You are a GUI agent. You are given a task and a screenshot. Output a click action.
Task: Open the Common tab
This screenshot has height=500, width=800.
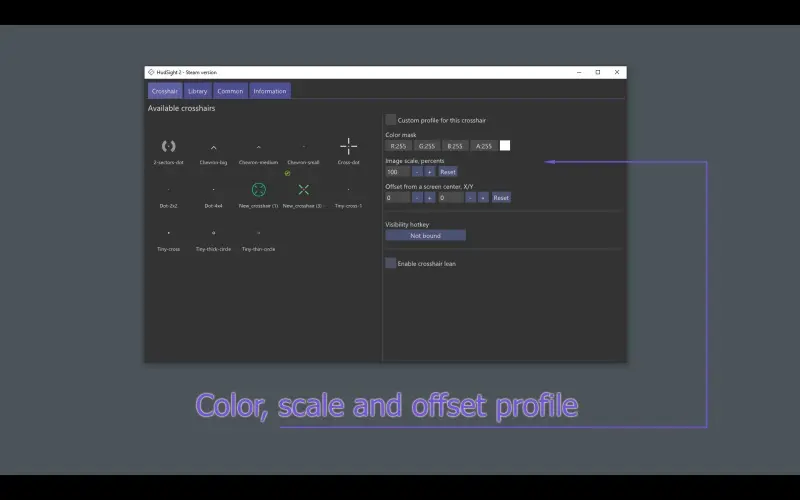(x=230, y=91)
